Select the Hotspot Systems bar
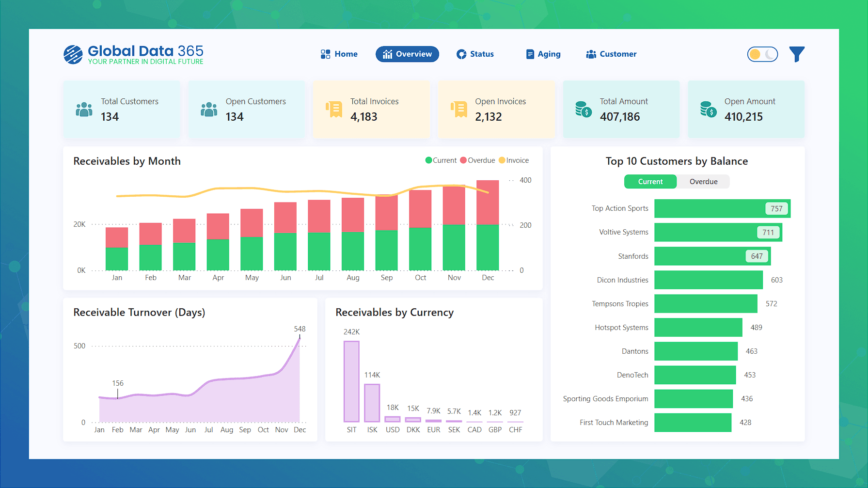Image resolution: width=868 pixels, height=488 pixels. pos(698,327)
